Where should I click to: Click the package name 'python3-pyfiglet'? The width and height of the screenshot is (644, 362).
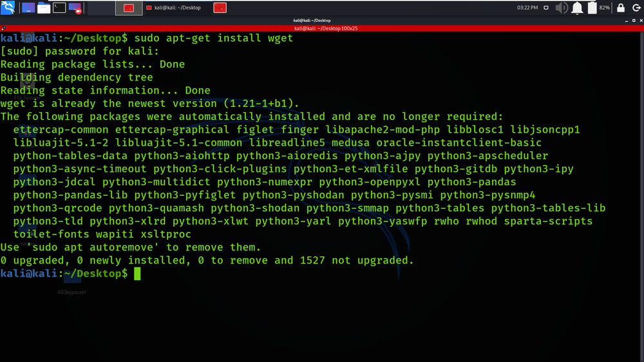(185, 195)
